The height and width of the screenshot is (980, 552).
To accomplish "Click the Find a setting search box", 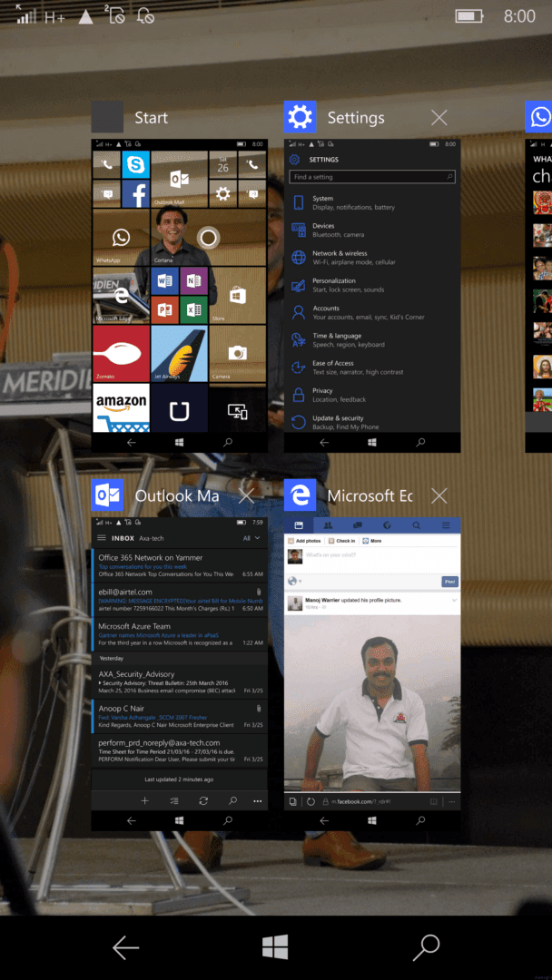I will pos(372,177).
